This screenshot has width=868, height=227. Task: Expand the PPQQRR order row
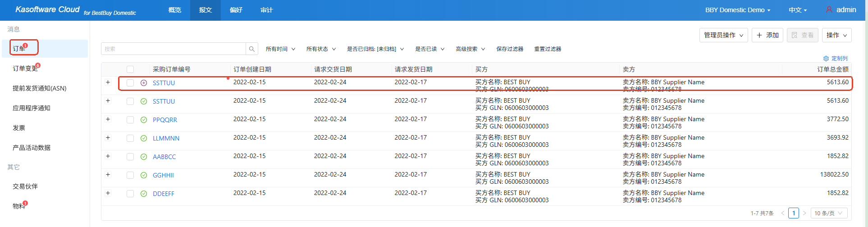(108, 119)
